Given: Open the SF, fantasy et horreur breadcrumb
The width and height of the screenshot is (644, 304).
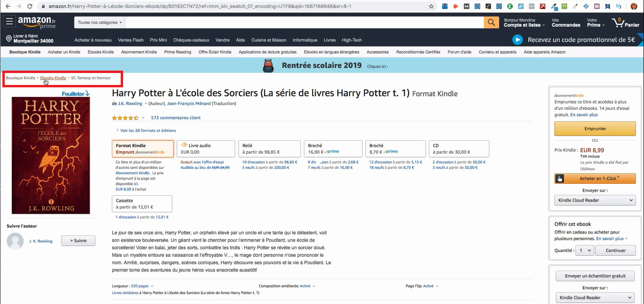Looking at the screenshot, I should coord(91,78).
